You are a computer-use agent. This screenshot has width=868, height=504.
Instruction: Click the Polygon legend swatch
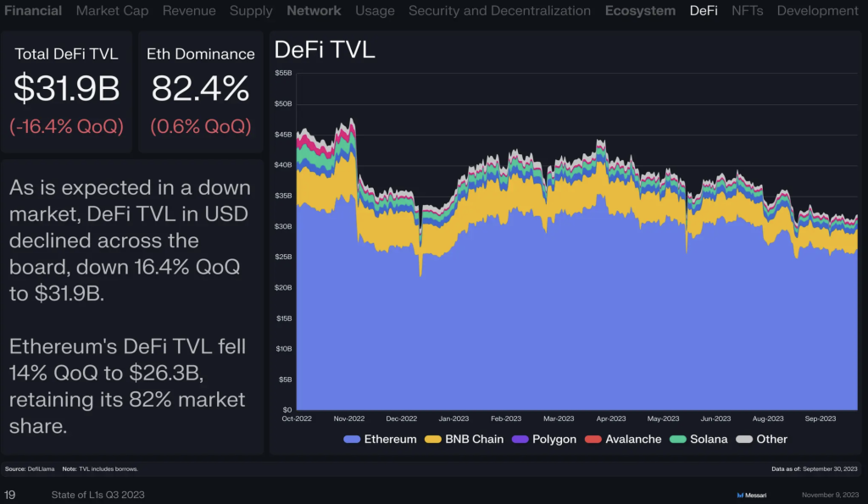point(520,440)
